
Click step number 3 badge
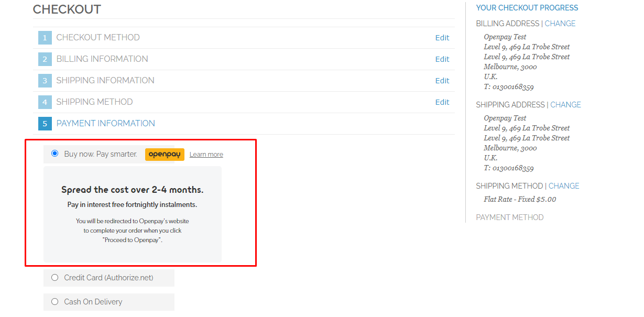coord(45,81)
